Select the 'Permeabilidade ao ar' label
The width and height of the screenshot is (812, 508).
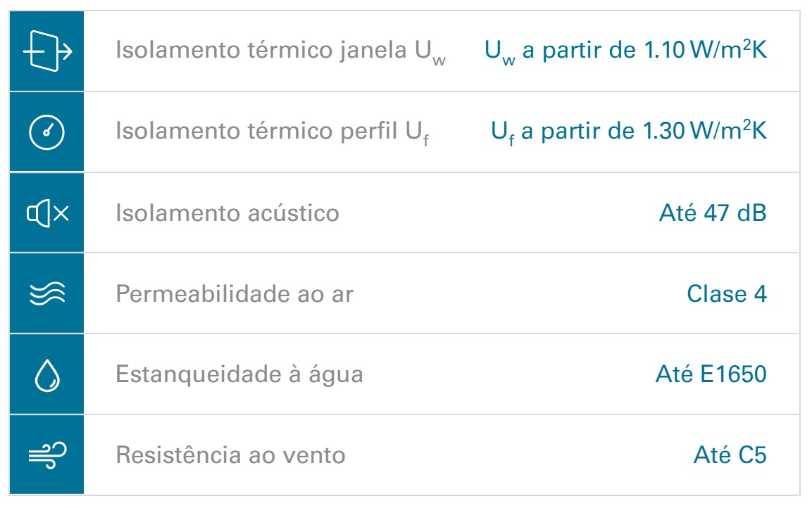[235, 294]
